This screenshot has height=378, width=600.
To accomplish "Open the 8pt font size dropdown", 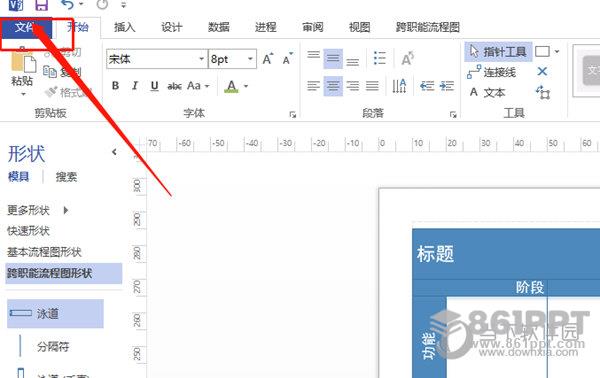I will click(x=232, y=59).
